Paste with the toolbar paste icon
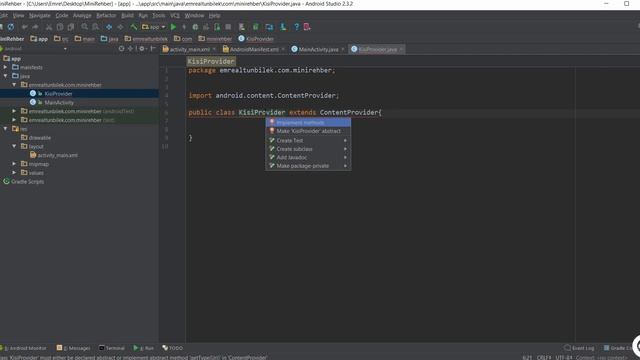640x360 pixels. click(x=71, y=27)
